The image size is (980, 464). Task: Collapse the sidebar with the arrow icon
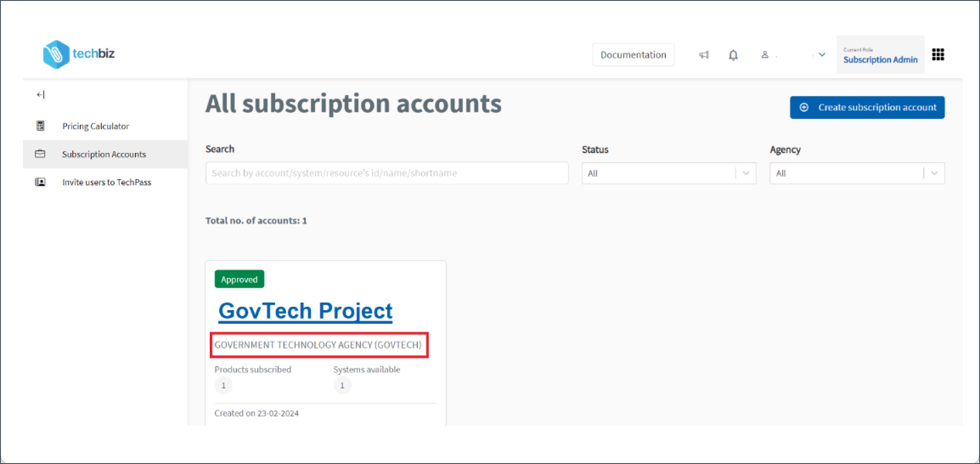(x=40, y=94)
